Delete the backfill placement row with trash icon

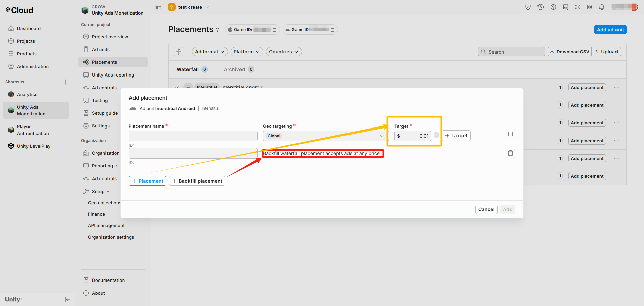click(510, 153)
